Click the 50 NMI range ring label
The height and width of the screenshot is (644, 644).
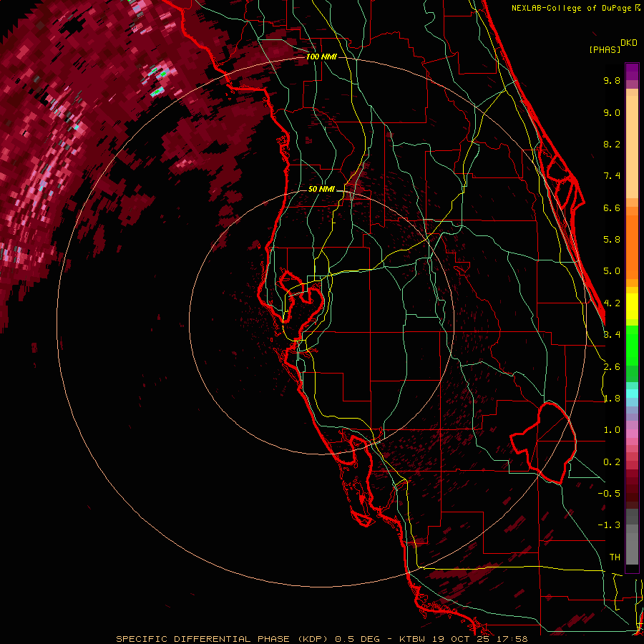(x=321, y=189)
